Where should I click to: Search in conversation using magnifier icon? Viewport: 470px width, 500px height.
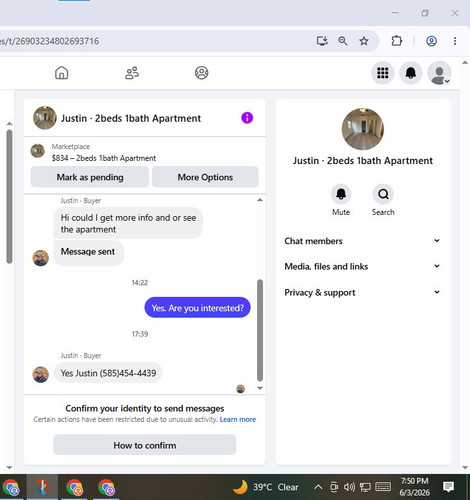pyautogui.click(x=383, y=194)
